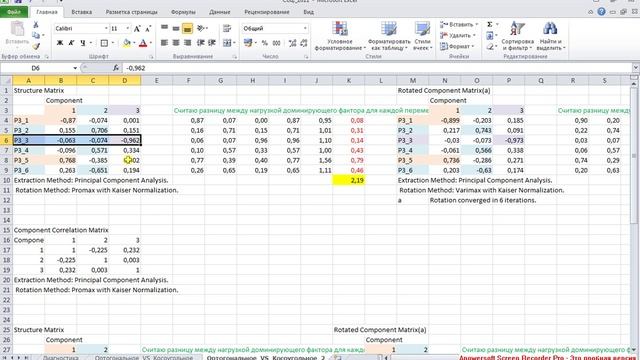Screen dimensions: 640x360
Task: Align cell content to top
Action: (x=164, y=28)
